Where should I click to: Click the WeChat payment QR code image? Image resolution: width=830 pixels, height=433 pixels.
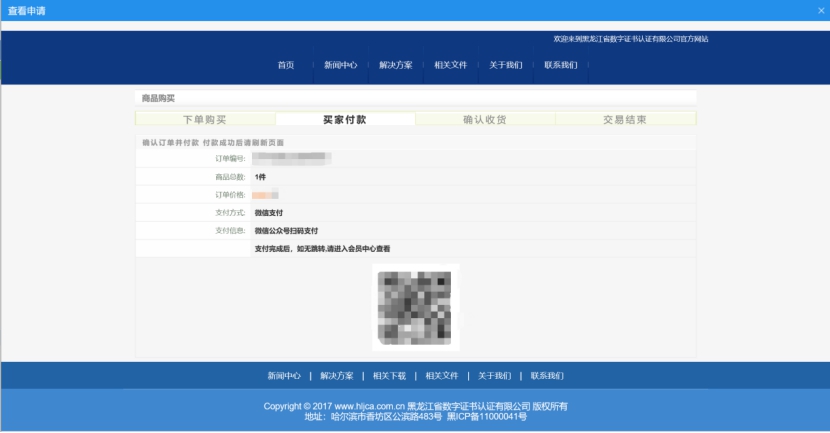(x=415, y=307)
